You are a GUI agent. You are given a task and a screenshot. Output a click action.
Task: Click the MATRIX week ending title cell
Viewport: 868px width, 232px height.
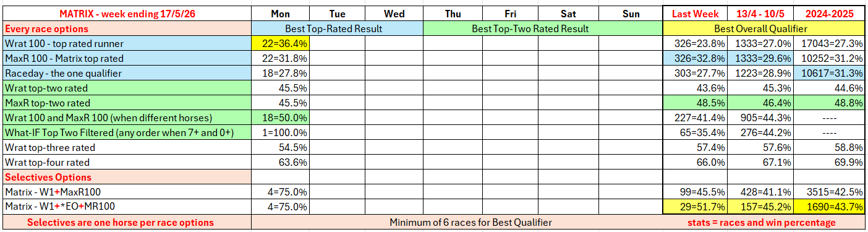coord(127,14)
